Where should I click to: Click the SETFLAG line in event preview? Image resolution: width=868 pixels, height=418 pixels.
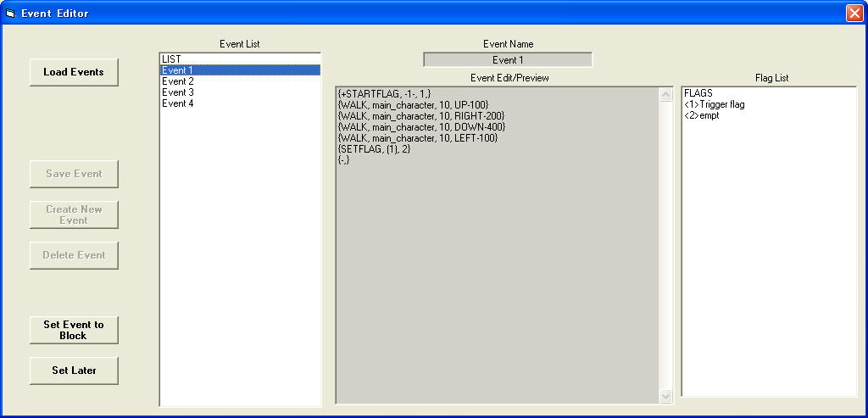click(376, 148)
